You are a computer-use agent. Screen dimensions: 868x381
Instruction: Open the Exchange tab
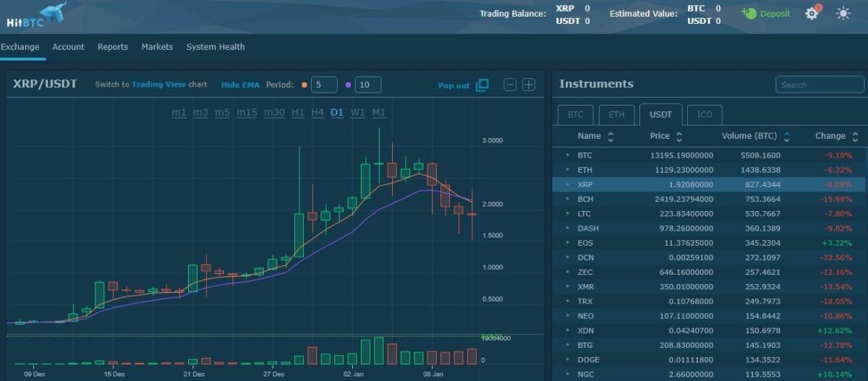tap(20, 47)
